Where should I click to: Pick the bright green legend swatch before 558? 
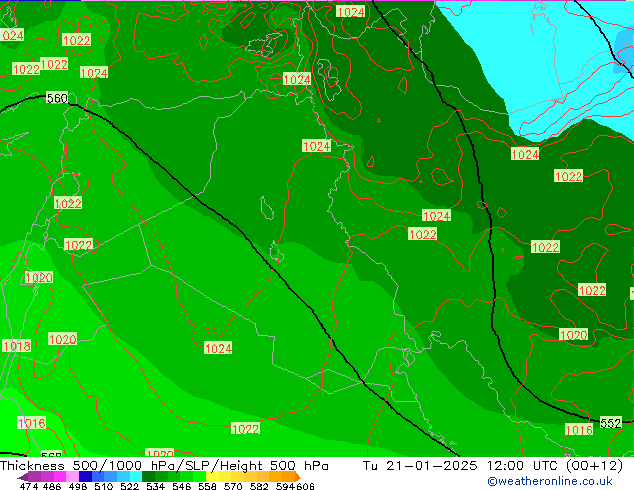pos(199,476)
